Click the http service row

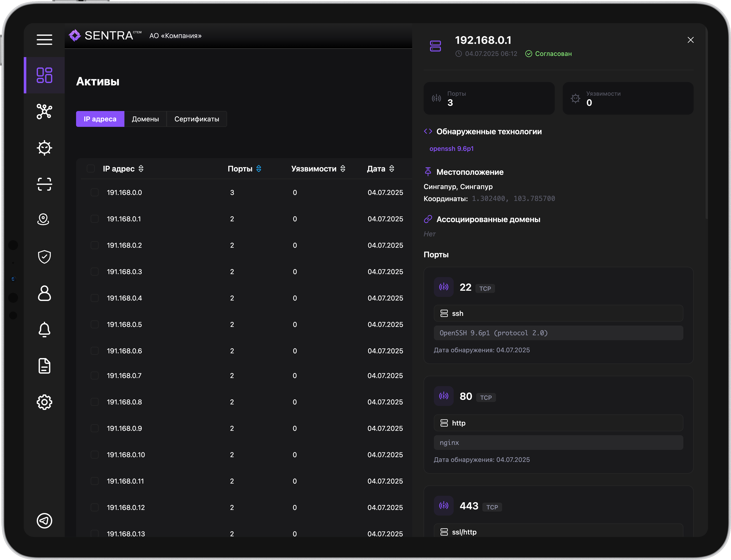(x=558, y=423)
